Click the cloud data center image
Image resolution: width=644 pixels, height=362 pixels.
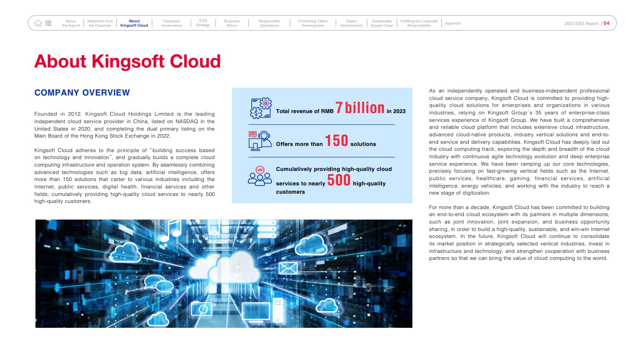coord(224,273)
